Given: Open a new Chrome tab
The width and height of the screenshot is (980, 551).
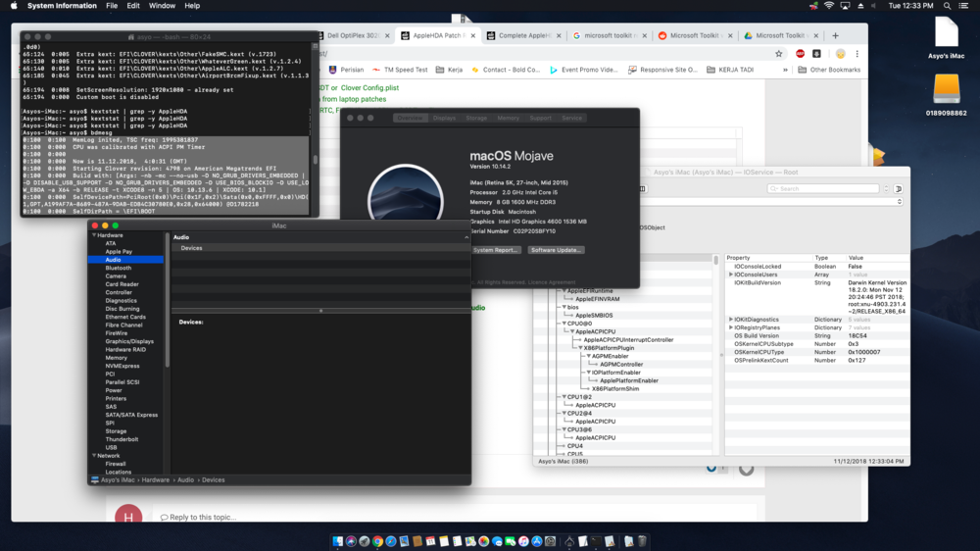Looking at the screenshot, I should pos(836,35).
